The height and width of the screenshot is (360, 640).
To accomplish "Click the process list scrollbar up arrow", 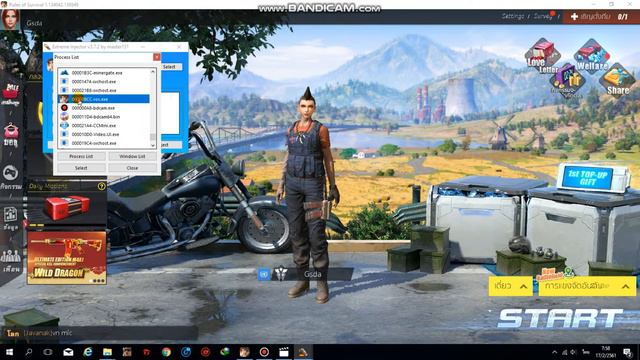I will (x=153, y=72).
